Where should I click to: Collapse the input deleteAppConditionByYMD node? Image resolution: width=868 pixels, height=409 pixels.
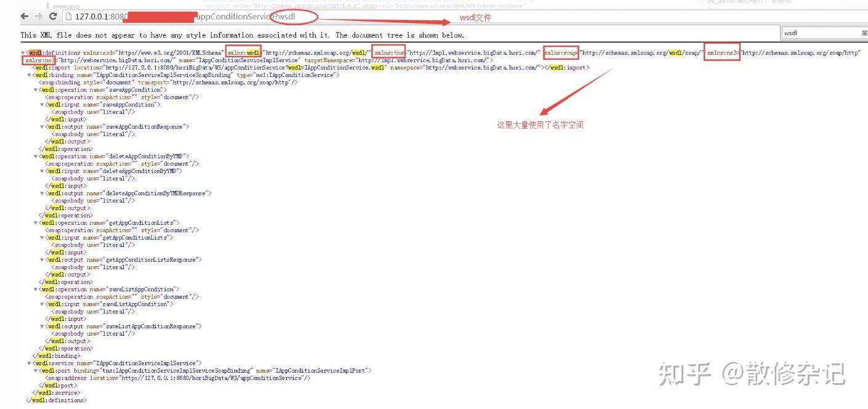tap(42, 171)
